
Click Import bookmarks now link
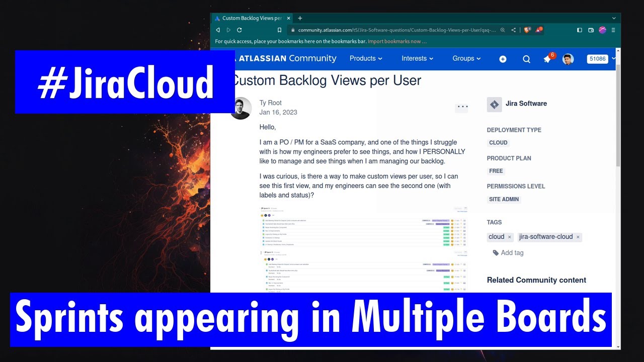tap(397, 41)
